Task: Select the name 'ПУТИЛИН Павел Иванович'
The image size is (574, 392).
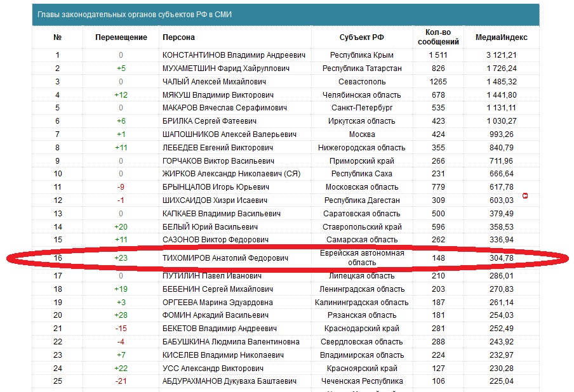Action: coord(212,276)
